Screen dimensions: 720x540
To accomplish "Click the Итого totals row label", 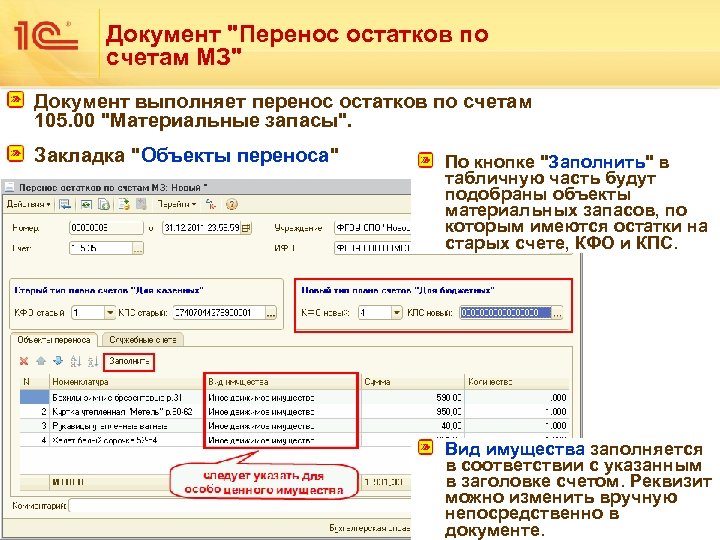I will tap(68, 482).
